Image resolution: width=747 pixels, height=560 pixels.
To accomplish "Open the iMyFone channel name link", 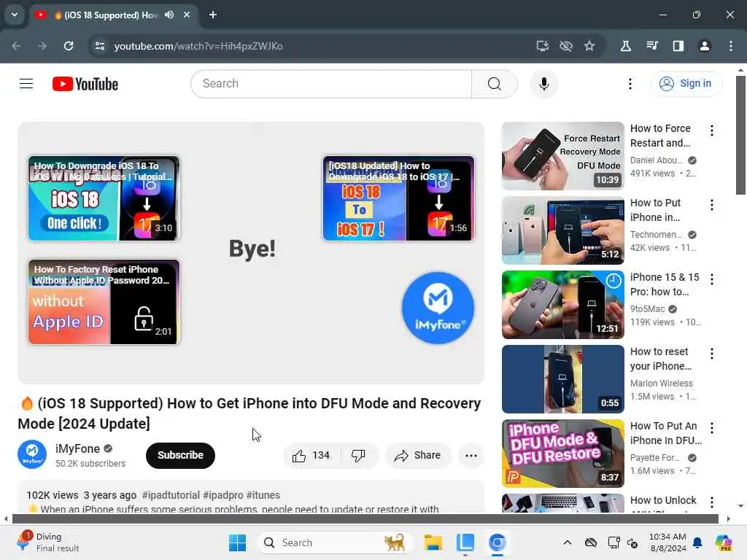I will [77, 448].
